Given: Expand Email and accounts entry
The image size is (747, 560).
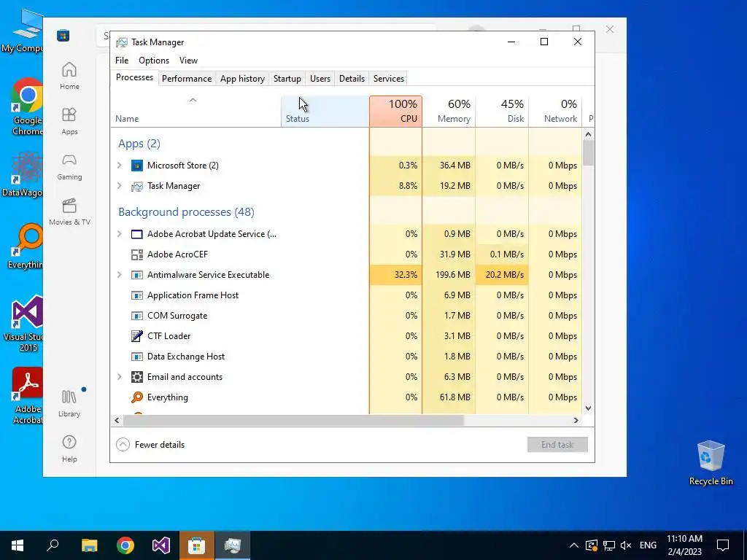Looking at the screenshot, I should [120, 377].
